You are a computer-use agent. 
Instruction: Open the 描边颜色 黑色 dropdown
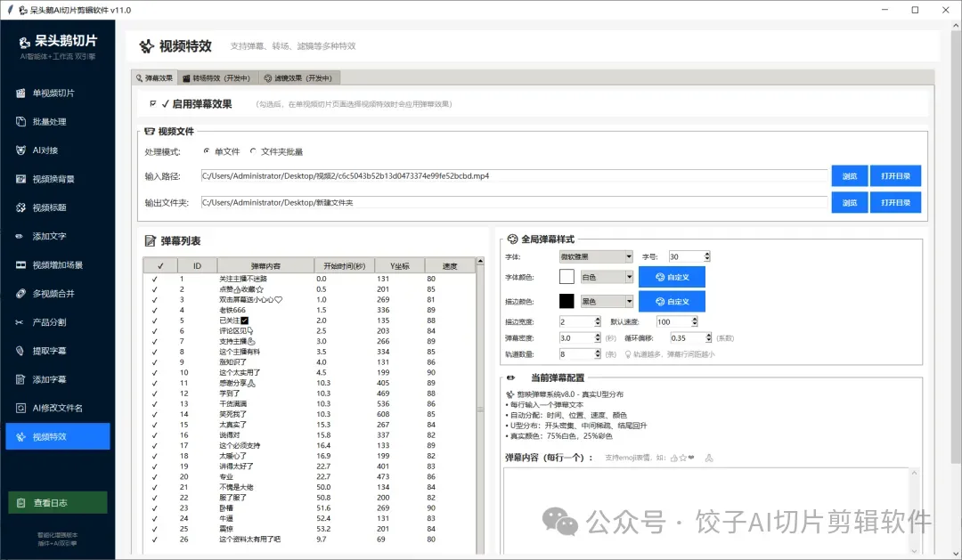click(607, 301)
